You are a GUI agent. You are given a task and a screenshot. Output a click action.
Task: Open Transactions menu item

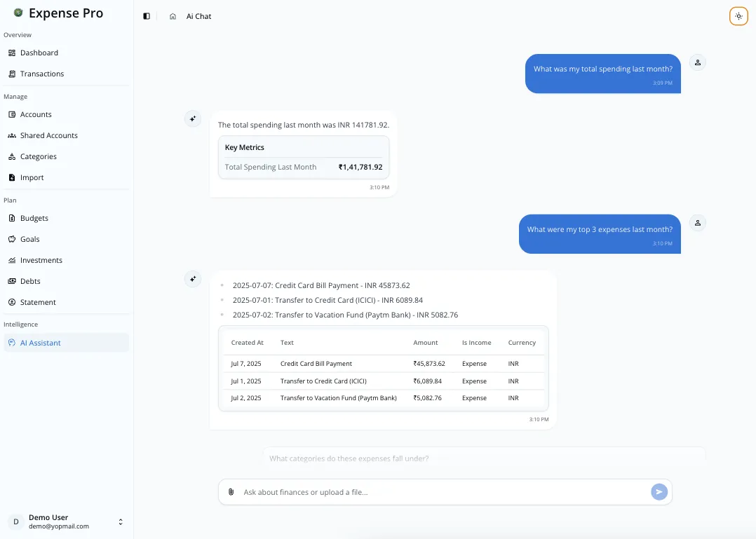[67, 74]
